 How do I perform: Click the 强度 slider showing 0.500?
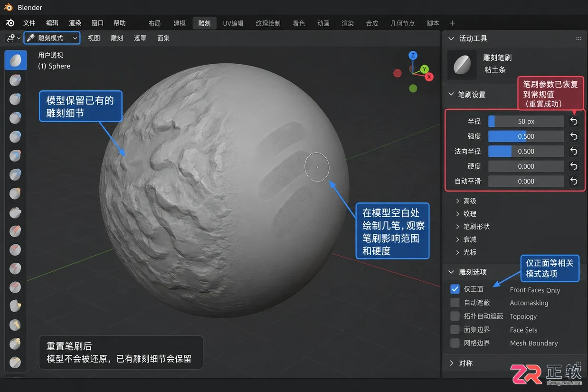click(526, 136)
